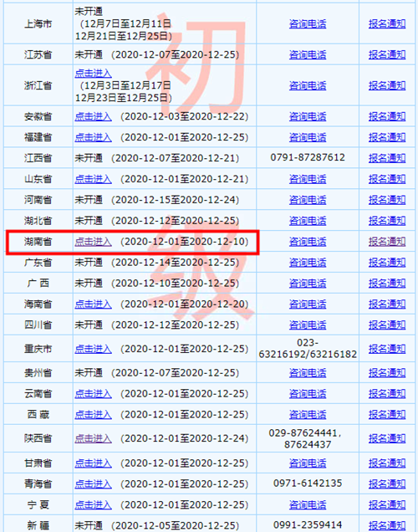This screenshot has height=532, width=418.
Task: Open 报名通知 link for 陕西省
Action: (387, 438)
